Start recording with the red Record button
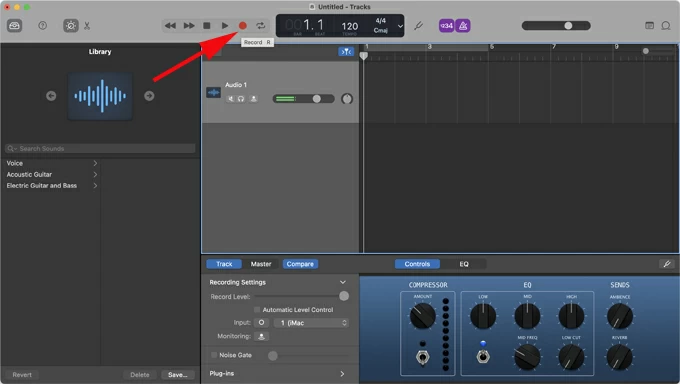Screen dimensions: 680x384 (x=243, y=26)
